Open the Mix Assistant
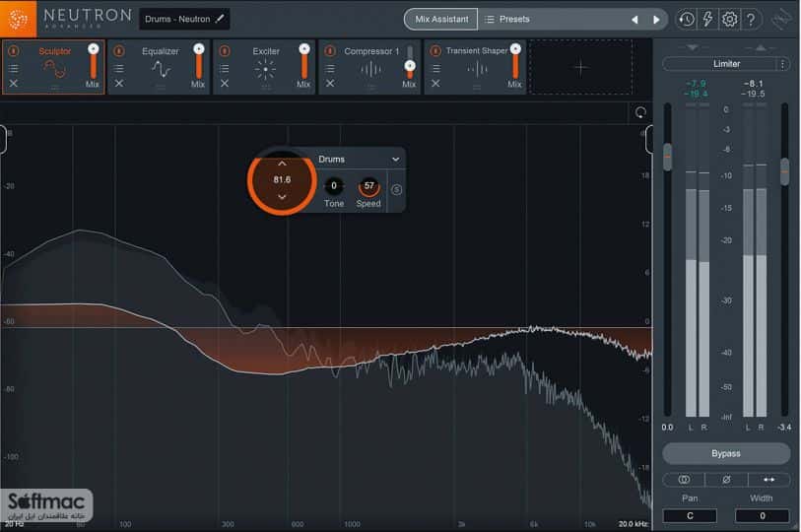Screen dimensions: 801x532 (440, 19)
